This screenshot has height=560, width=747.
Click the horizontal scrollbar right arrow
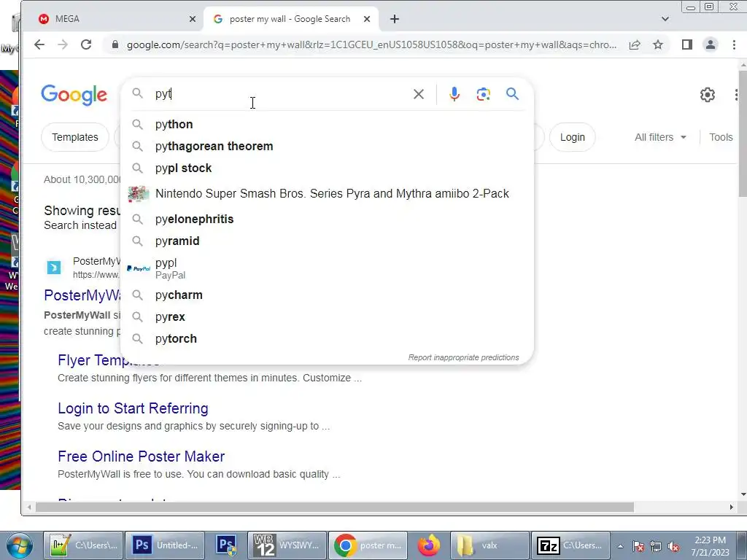point(731,507)
